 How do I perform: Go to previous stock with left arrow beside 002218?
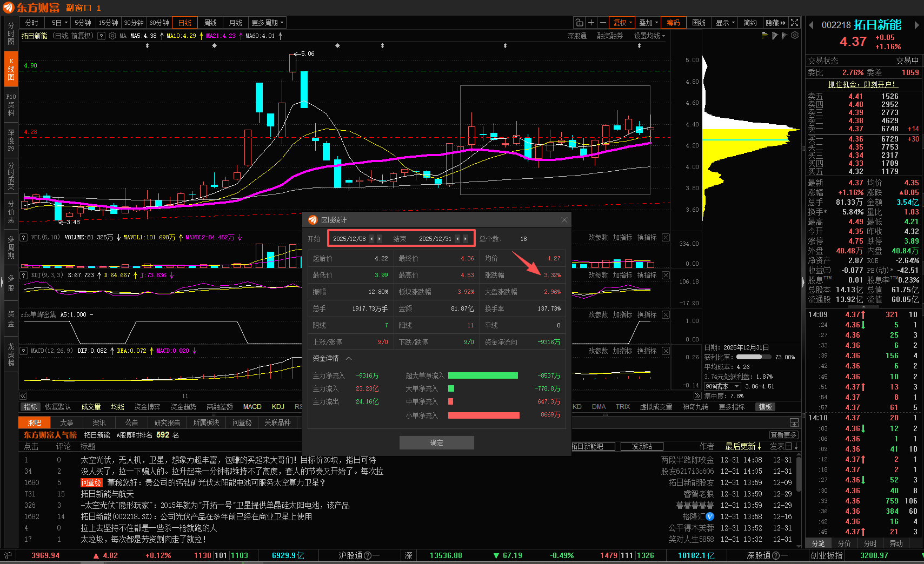click(x=811, y=25)
